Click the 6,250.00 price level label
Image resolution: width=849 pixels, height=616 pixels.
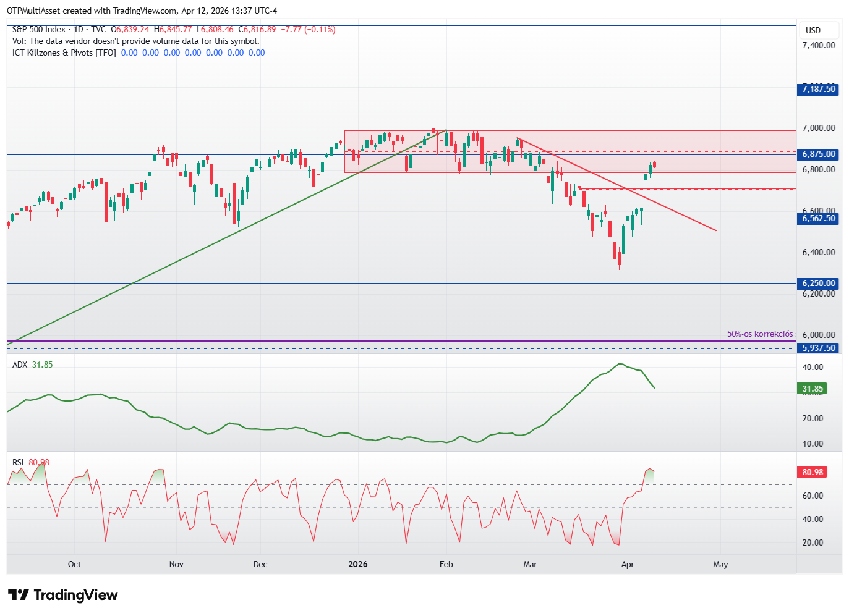[x=819, y=284]
